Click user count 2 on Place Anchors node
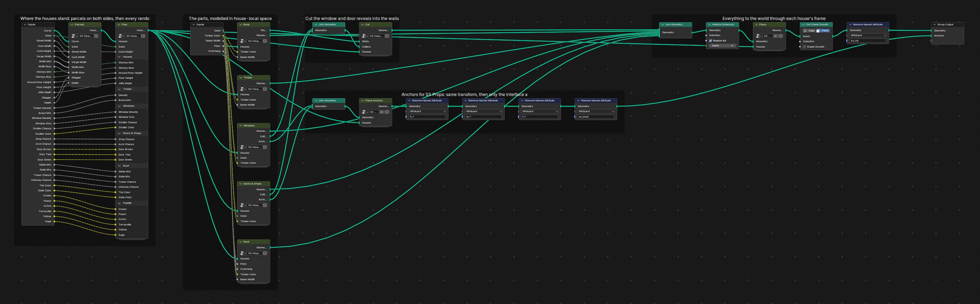 (381, 112)
